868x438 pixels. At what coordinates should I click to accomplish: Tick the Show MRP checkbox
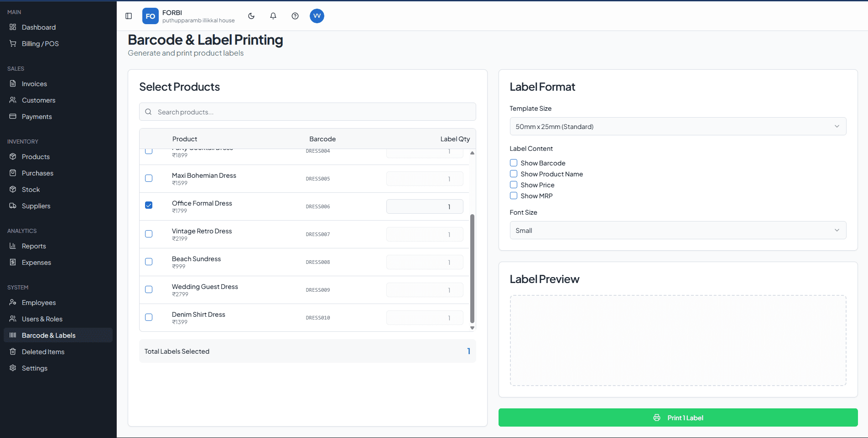(514, 196)
